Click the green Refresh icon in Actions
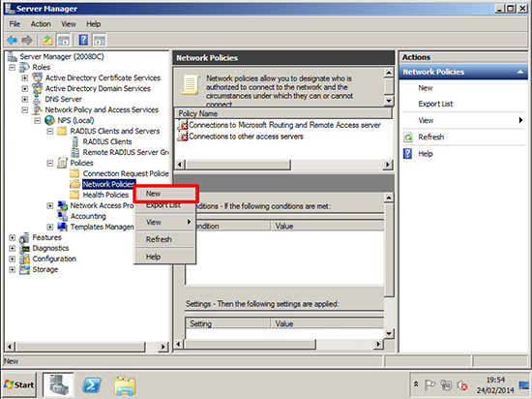 (x=408, y=138)
